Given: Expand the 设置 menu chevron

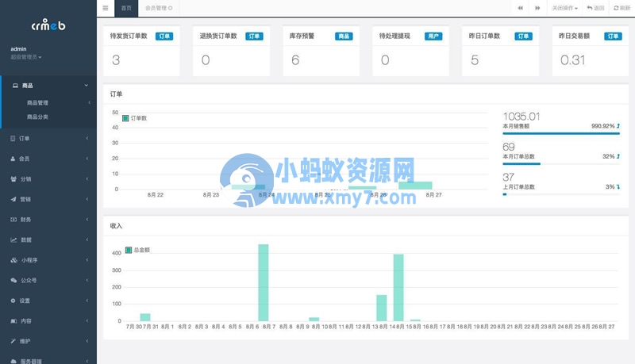Looking at the screenshot, I should click(87, 301).
